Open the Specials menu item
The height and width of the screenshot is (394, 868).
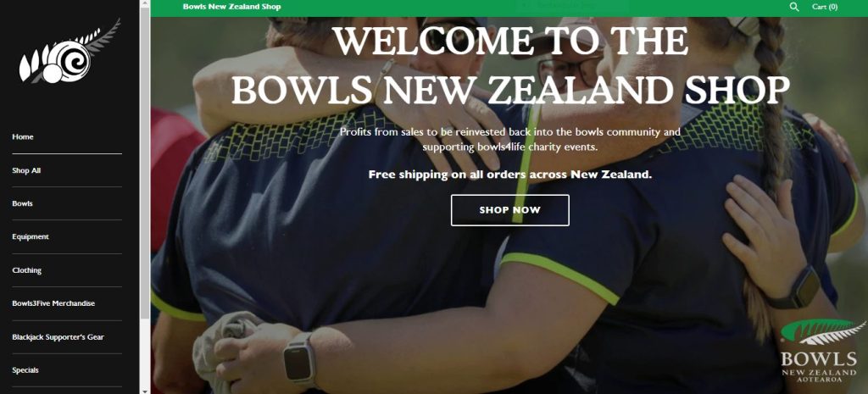pyautogui.click(x=25, y=370)
